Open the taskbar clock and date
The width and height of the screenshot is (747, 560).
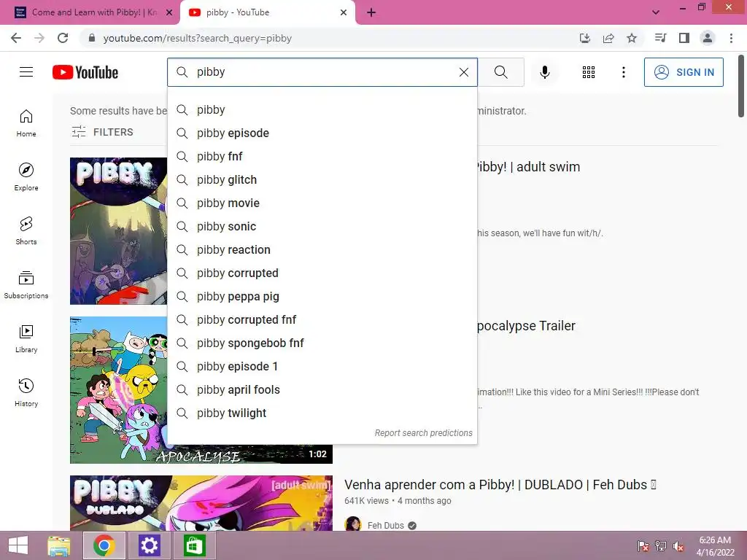pyautogui.click(x=715, y=546)
